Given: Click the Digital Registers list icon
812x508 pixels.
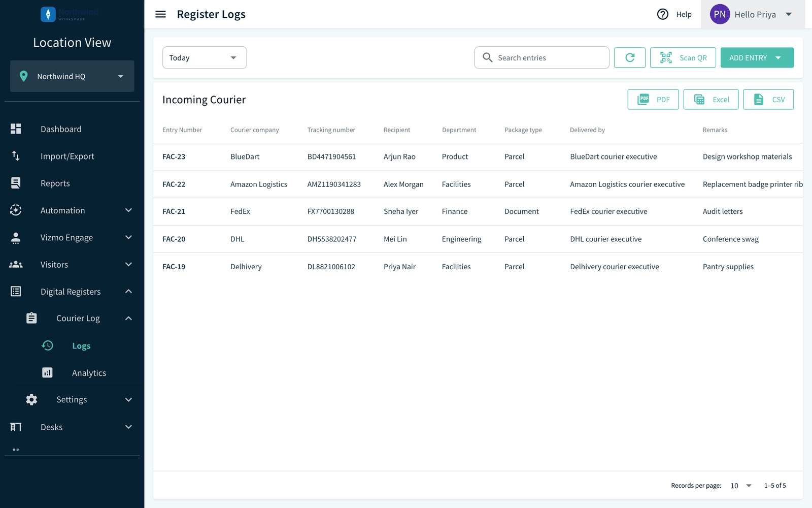Looking at the screenshot, I should [16, 292].
